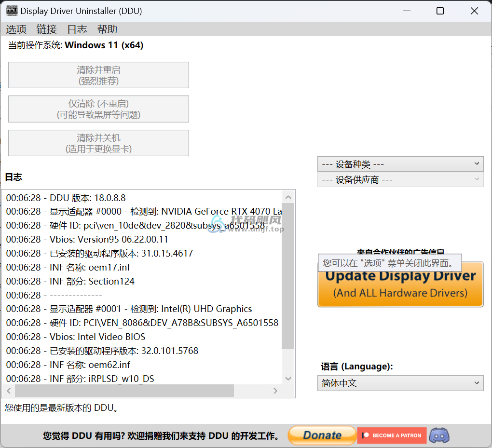Screen dimensions: 492x448
Task: Click the Update Display Driver ad banner
Action: pyautogui.click(x=400, y=284)
